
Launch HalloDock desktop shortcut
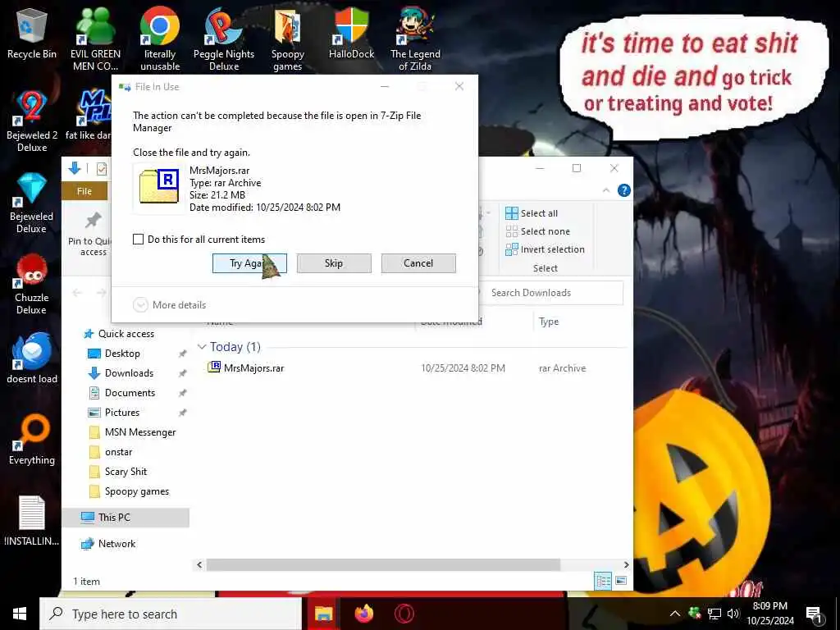[351, 33]
